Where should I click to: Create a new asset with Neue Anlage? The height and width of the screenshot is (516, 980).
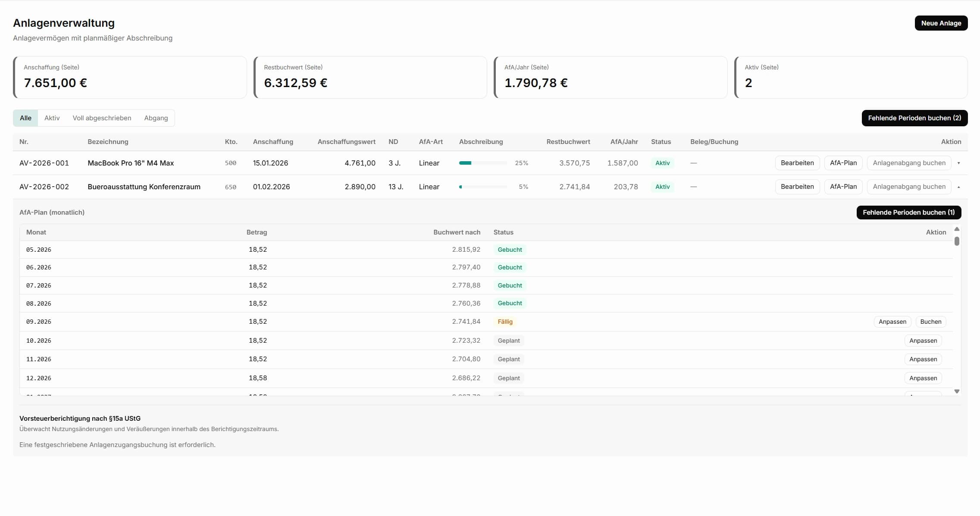(x=941, y=23)
